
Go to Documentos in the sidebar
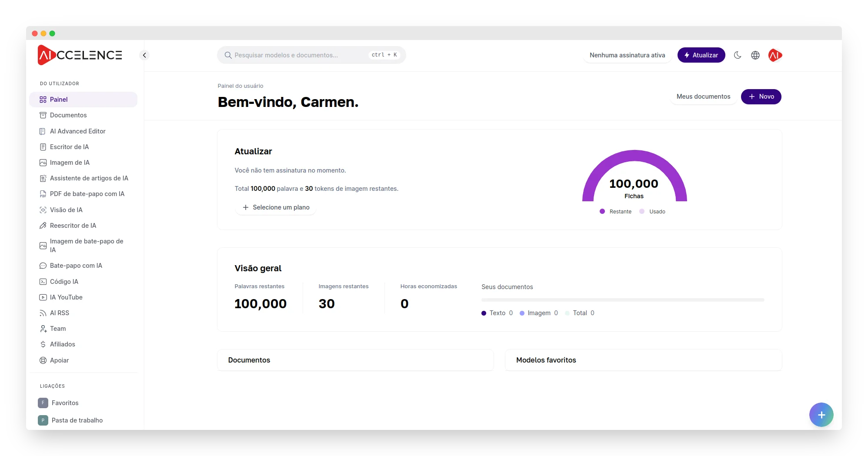[68, 115]
